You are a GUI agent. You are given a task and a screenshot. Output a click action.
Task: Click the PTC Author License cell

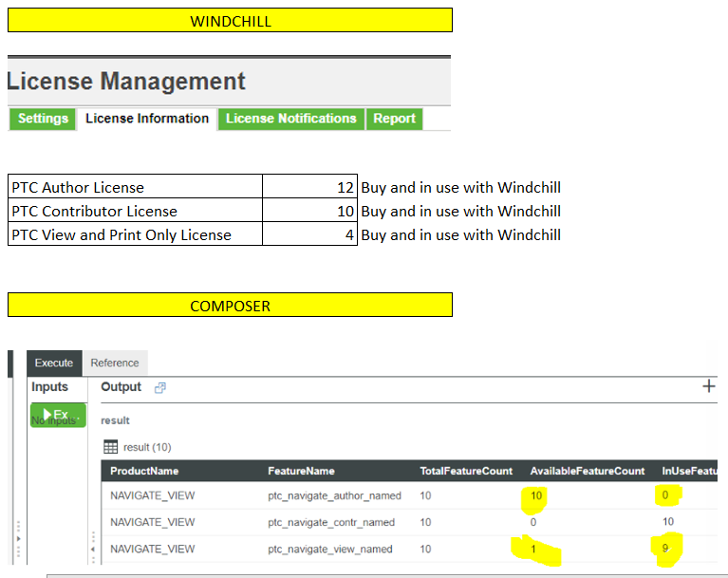point(135,187)
